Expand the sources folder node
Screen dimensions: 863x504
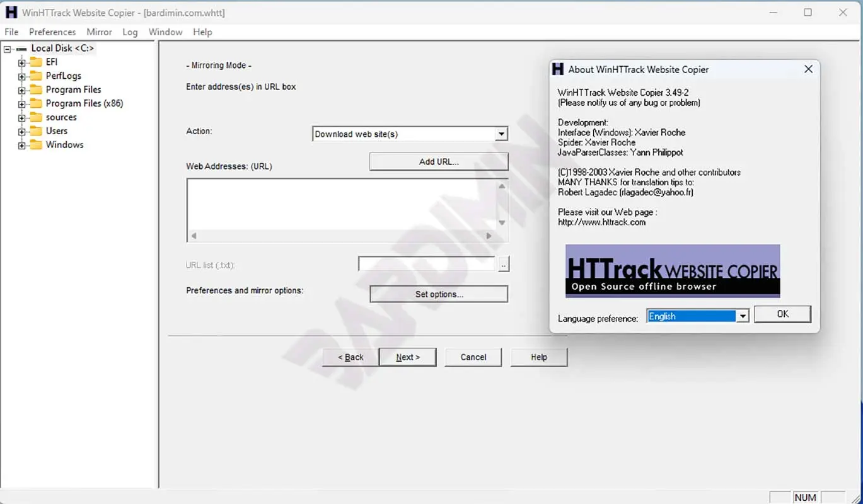click(22, 118)
